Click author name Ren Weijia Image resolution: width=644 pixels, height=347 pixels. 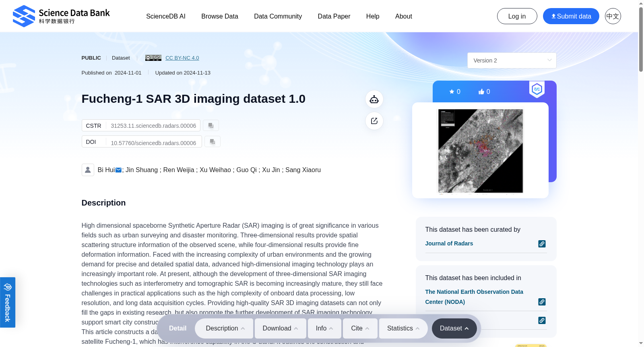point(179,170)
